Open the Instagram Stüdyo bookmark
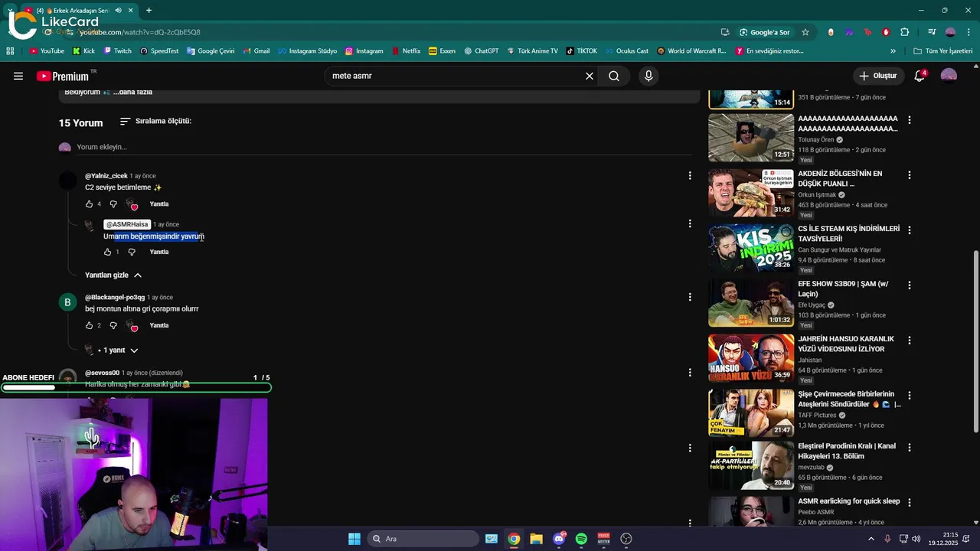Viewport: 980px width, 551px height. coord(307,51)
